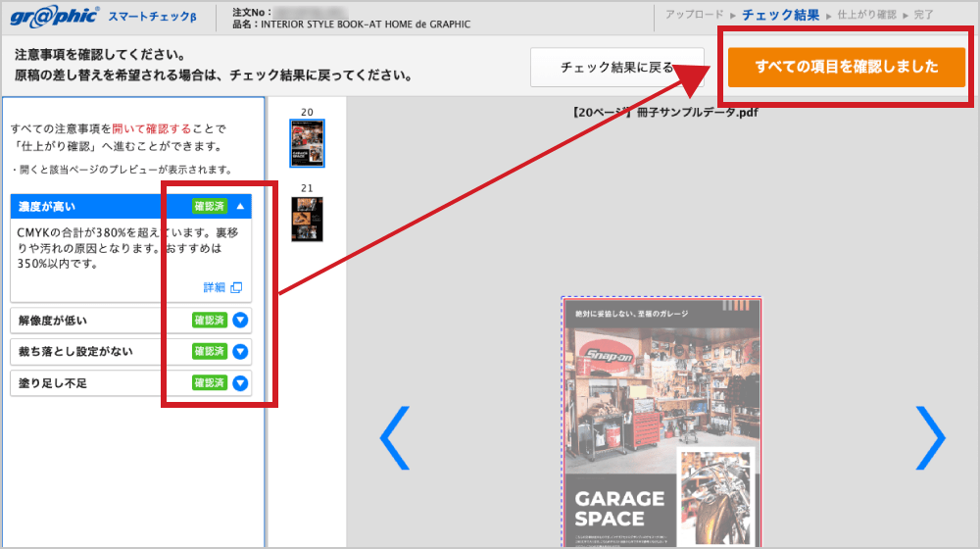
Task: Click 確認済 badge on 塗り足し不足
Action: click(x=210, y=382)
